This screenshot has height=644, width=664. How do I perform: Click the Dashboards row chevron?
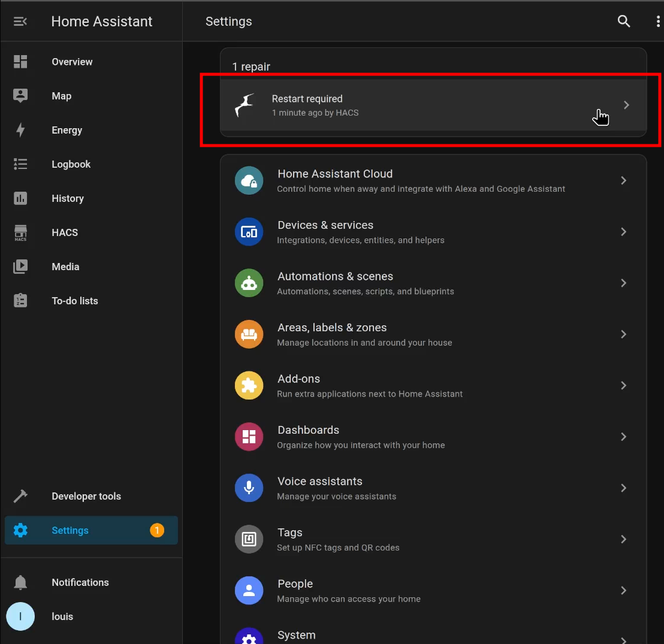[623, 437]
